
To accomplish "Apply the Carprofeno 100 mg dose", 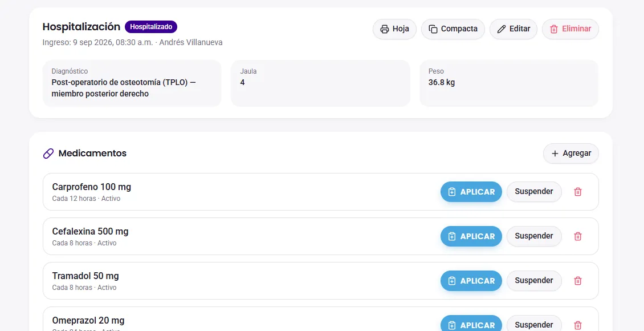I will (471, 192).
